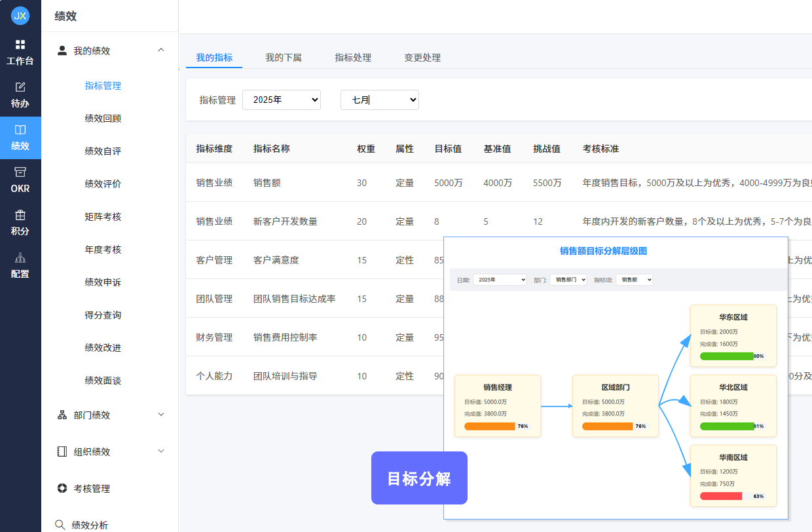Switch to the 变更处理 tab
812x532 pixels.
coord(423,58)
